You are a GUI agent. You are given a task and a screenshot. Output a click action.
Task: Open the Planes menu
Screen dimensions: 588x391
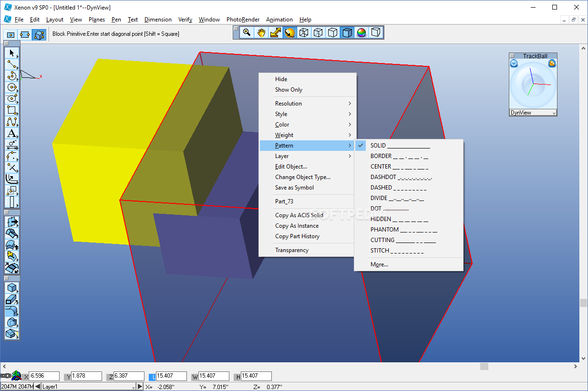click(97, 20)
